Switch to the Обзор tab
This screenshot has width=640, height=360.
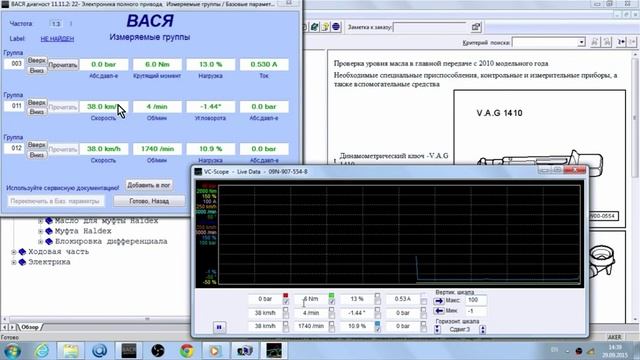click(x=30, y=327)
